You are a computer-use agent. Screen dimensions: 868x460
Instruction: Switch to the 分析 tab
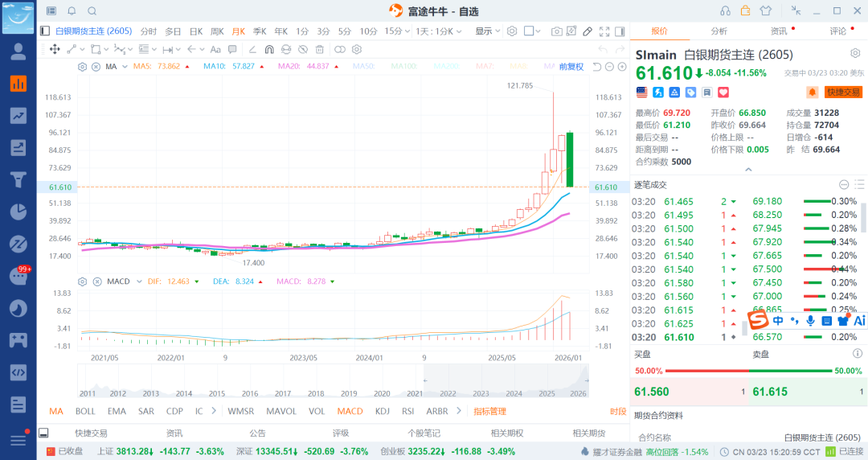719,31
